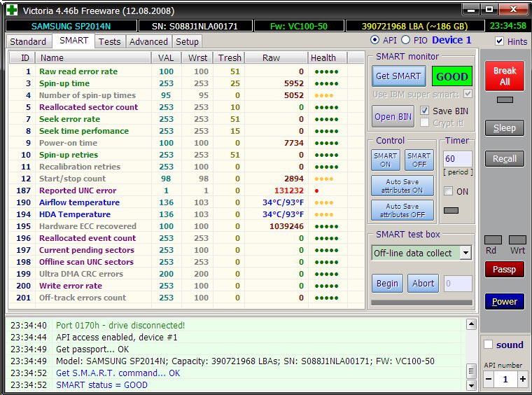This screenshot has height=395, width=532.
Task: Click the red Passp button
Action: coord(505,270)
